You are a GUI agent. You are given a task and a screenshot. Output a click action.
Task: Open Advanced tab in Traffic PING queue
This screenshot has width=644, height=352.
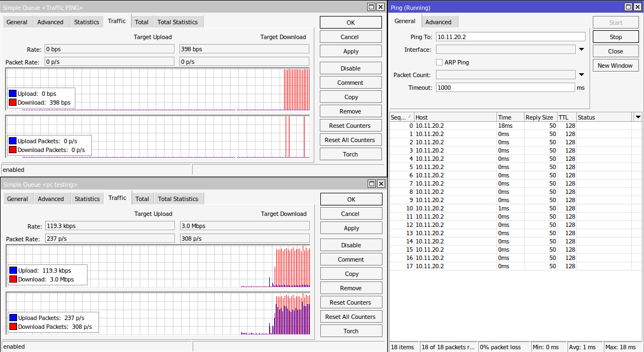(x=50, y=22)
